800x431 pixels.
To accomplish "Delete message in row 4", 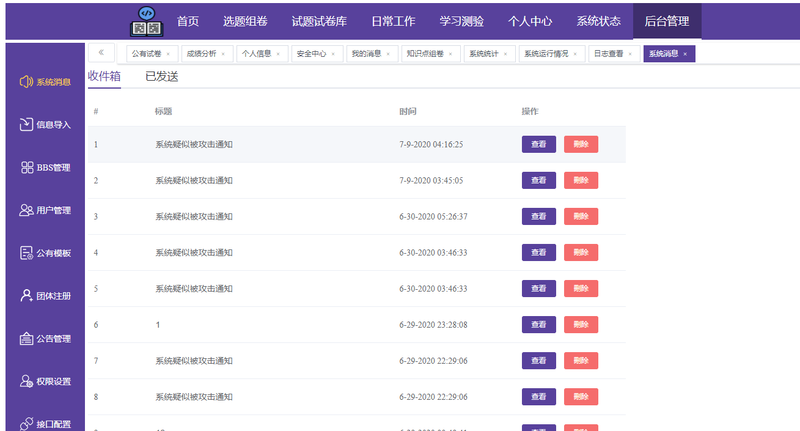I will (x=581, y=252).
